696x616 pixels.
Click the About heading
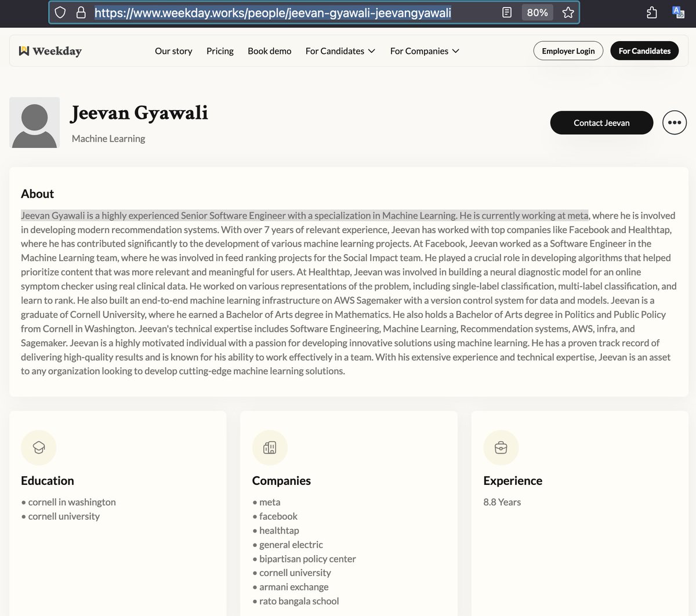[x=37, y=194]
